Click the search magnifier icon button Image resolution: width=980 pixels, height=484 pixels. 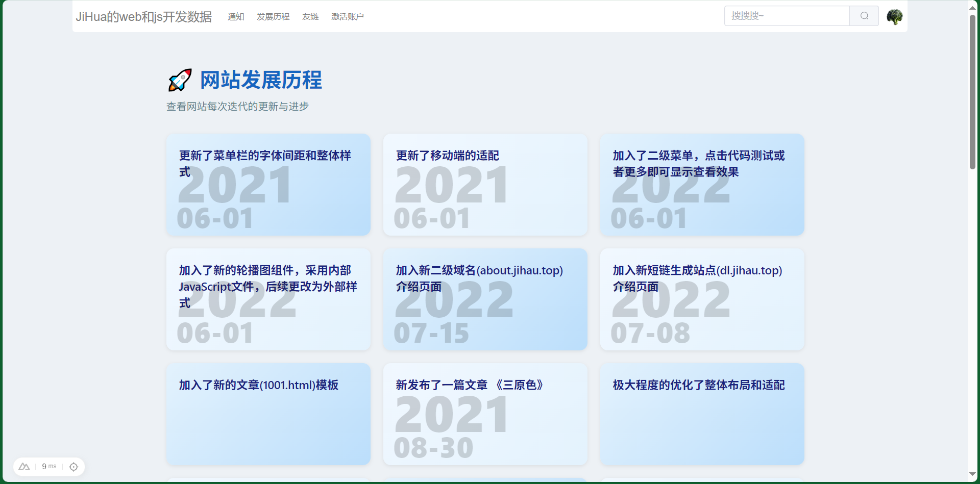click(864, 16)
